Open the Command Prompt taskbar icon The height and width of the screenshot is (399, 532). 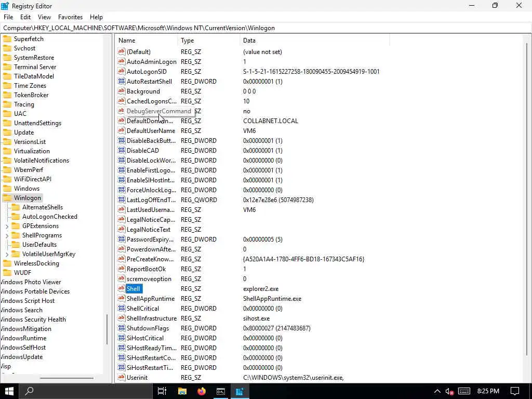coord(221,391)
